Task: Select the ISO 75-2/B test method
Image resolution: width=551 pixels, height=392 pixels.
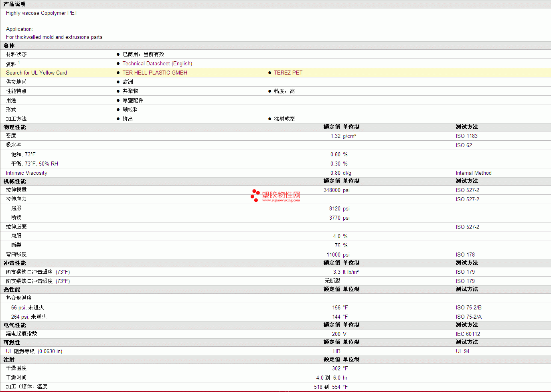Action: point(468,308)
